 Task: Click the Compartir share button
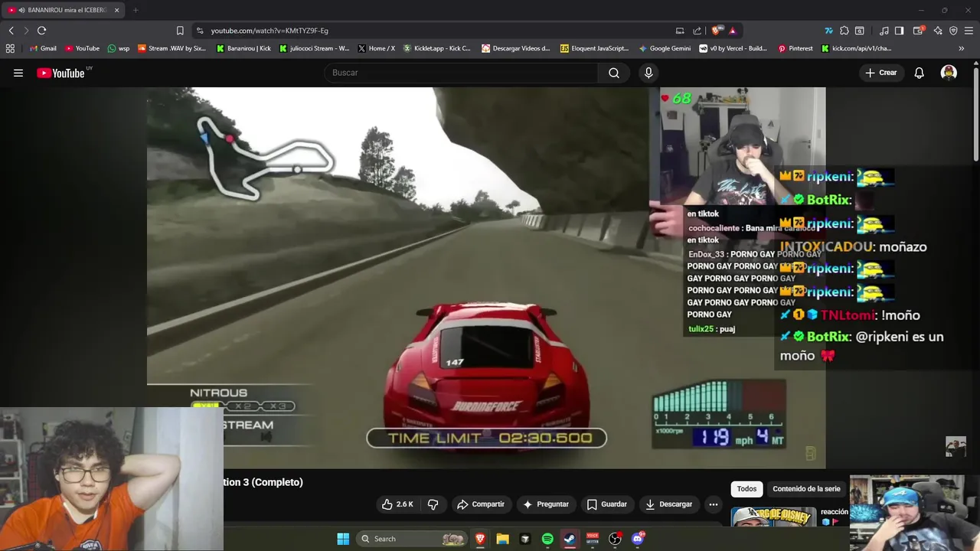pyautogui.click(x=481, y=504)
